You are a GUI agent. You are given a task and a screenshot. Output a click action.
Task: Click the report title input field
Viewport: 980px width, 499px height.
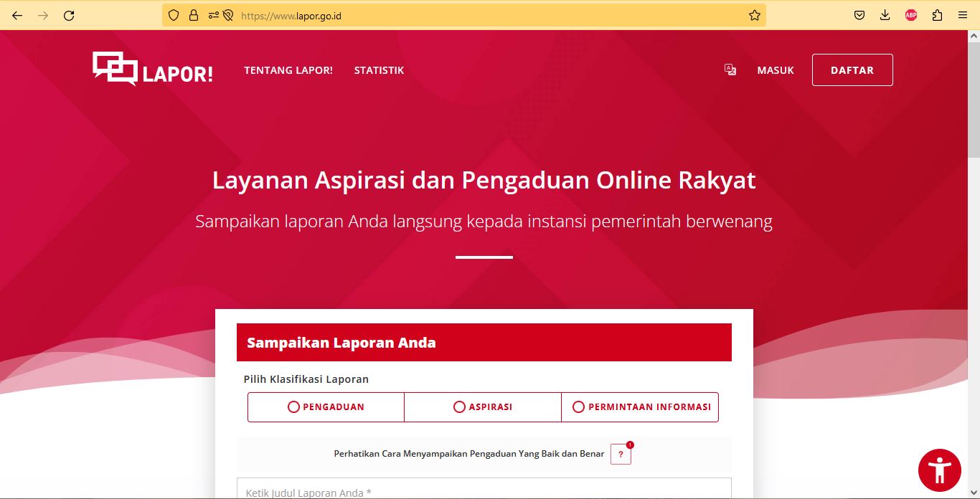pyautogui.click(x=484, y=489)
